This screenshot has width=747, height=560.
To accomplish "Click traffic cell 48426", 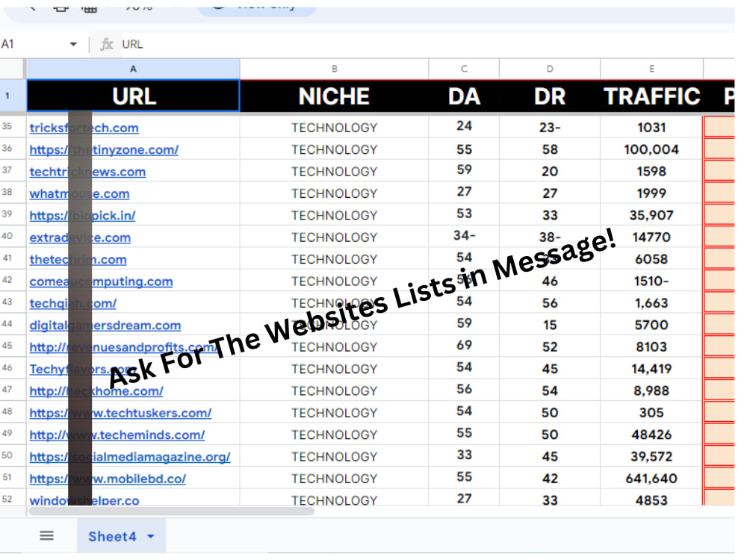I will [x=651, y=435].
